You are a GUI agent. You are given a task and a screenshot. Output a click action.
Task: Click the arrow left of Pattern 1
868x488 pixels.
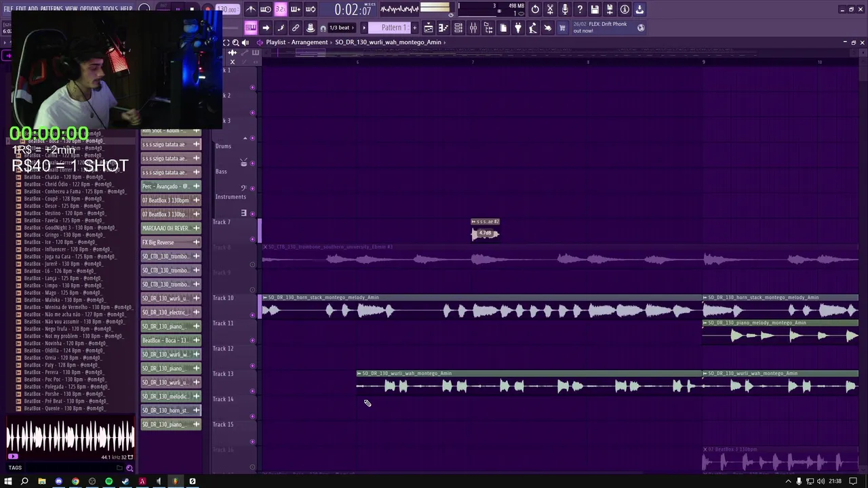click(x=364, y=28)
